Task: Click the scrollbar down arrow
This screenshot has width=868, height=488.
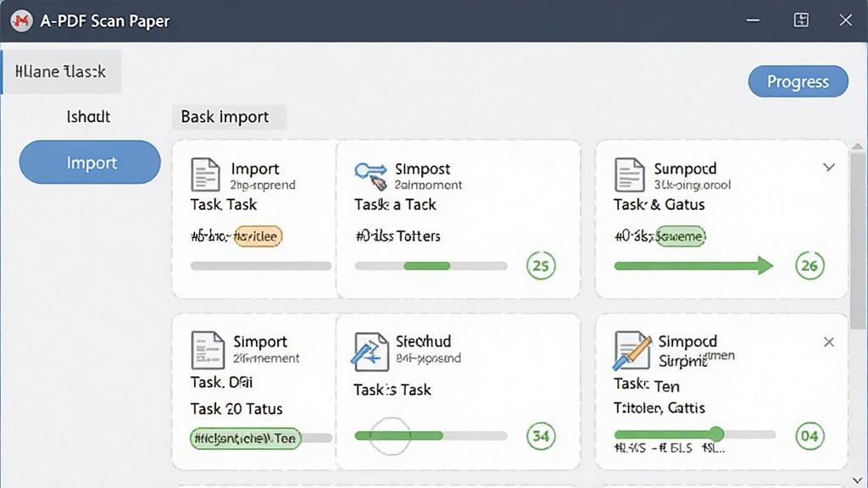Action: pyautogui.click(x=858, y=480)
